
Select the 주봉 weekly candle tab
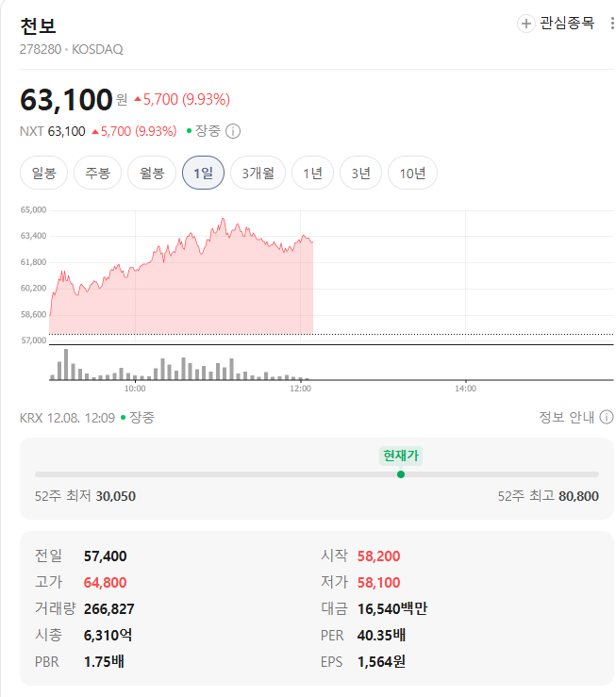click(97, 173)
